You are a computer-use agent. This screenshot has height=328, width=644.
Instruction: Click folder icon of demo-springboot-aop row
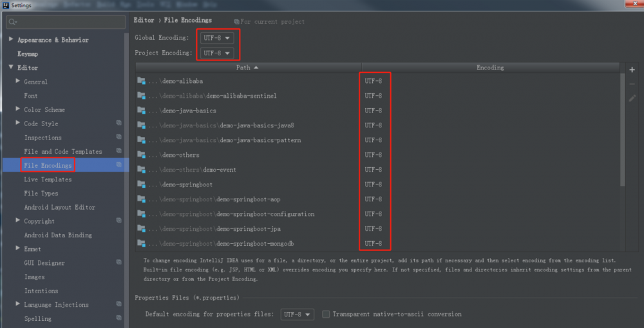point(141,199)
